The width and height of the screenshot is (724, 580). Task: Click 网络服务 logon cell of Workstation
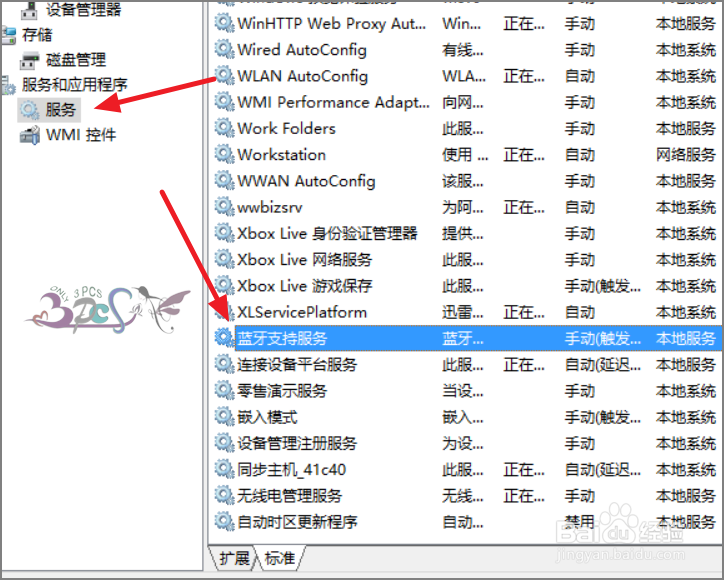[686, 155]
